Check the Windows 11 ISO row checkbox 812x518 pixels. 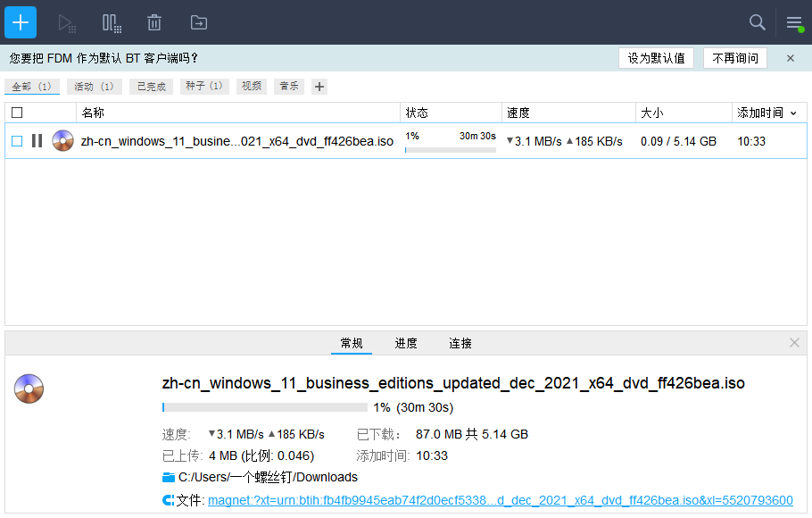(14, 140)
